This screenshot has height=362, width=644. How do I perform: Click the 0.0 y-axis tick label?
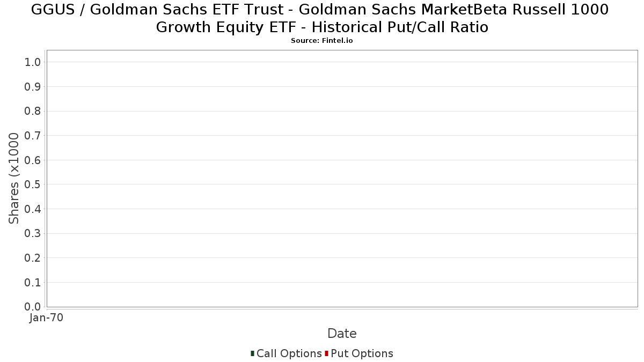tap(33, 307)
